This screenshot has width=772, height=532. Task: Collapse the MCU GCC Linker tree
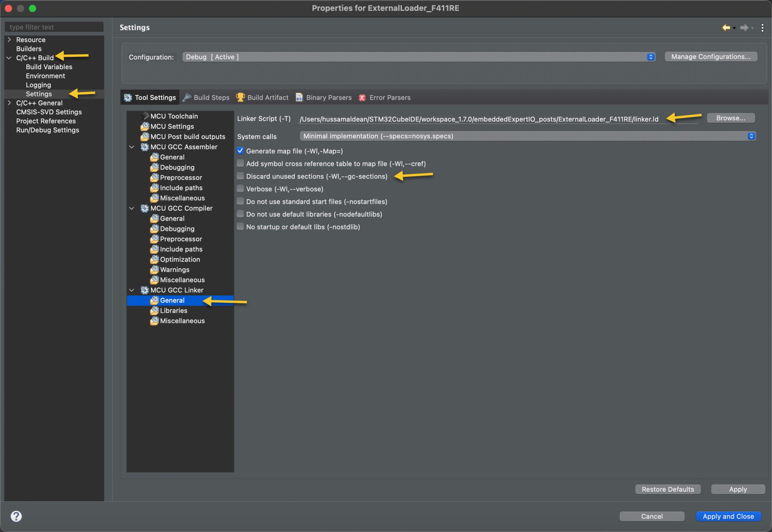(x=132, y=290)
